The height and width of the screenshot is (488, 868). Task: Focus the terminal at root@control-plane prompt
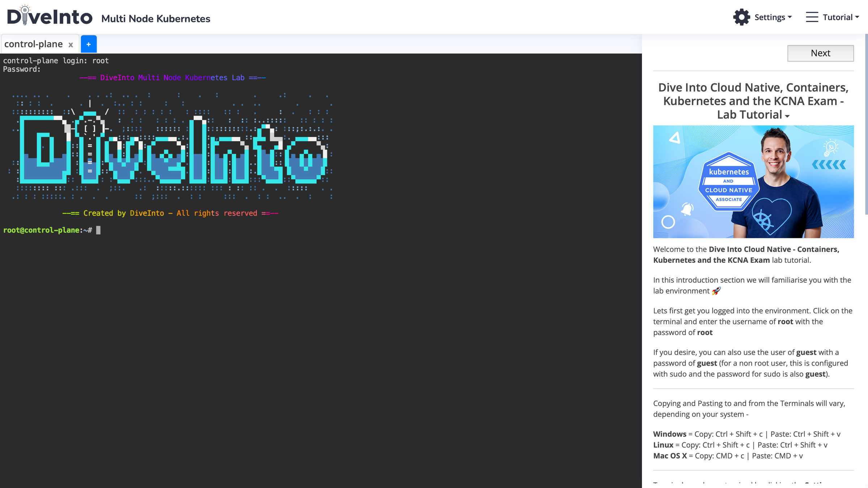tap(98, 230)
